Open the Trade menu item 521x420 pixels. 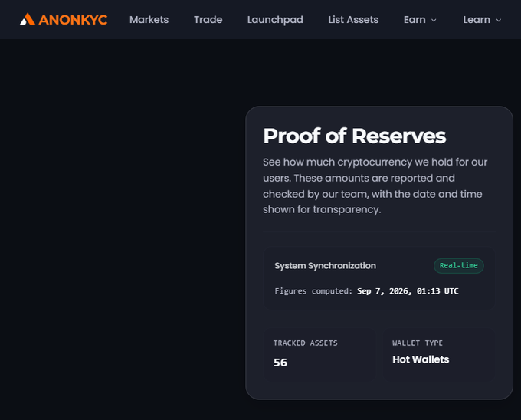pos(208,20)
